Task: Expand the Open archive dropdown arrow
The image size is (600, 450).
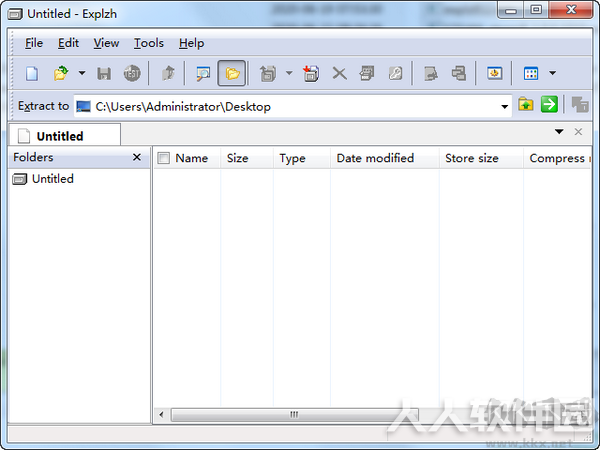Action: tap(82, 73)
